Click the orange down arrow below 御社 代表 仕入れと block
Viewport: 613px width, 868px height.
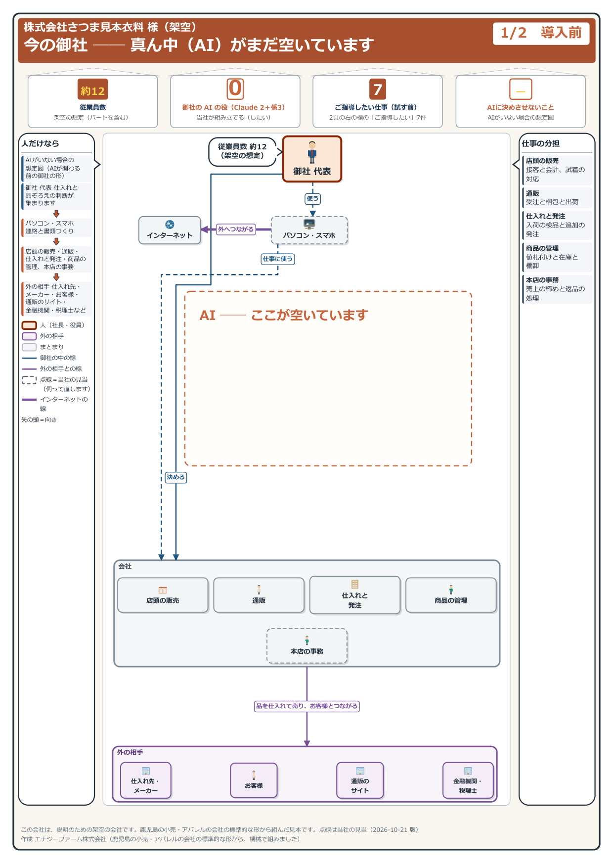coord(56,214)
